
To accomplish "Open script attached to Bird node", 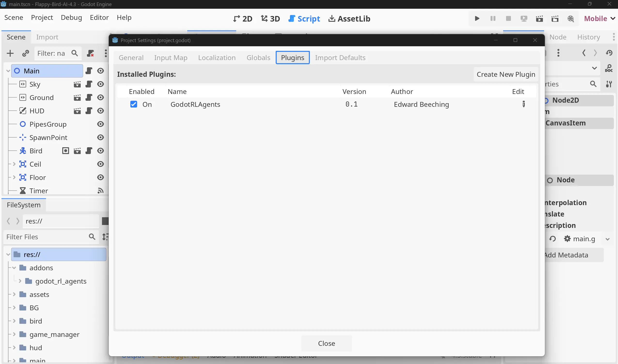I will tap(89, 151).
